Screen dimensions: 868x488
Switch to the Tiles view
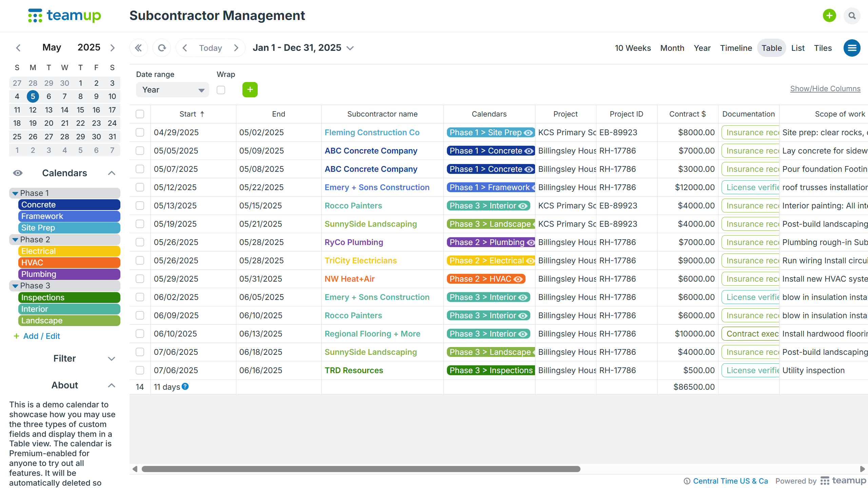pyautogui.click(x=823, y=48)
